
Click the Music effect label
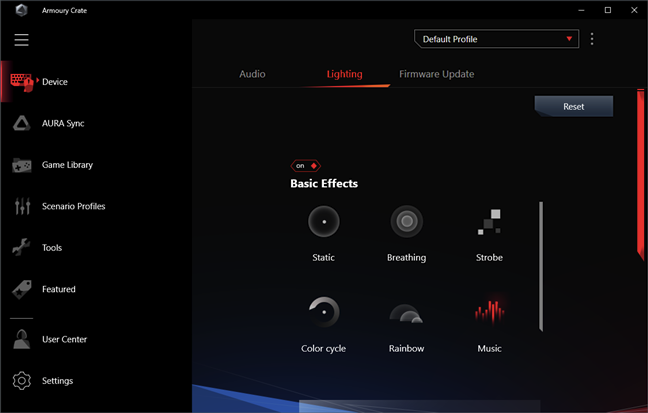(x=489, y=349)
